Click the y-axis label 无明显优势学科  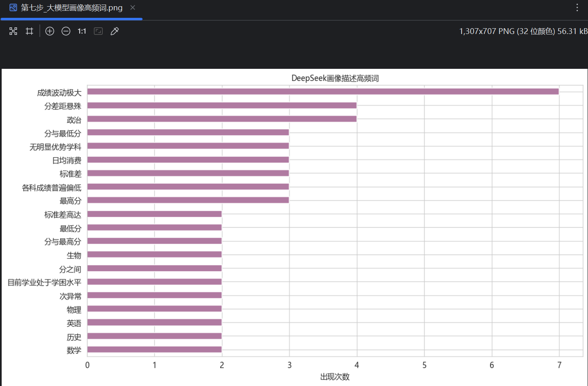tap(56, 147)
